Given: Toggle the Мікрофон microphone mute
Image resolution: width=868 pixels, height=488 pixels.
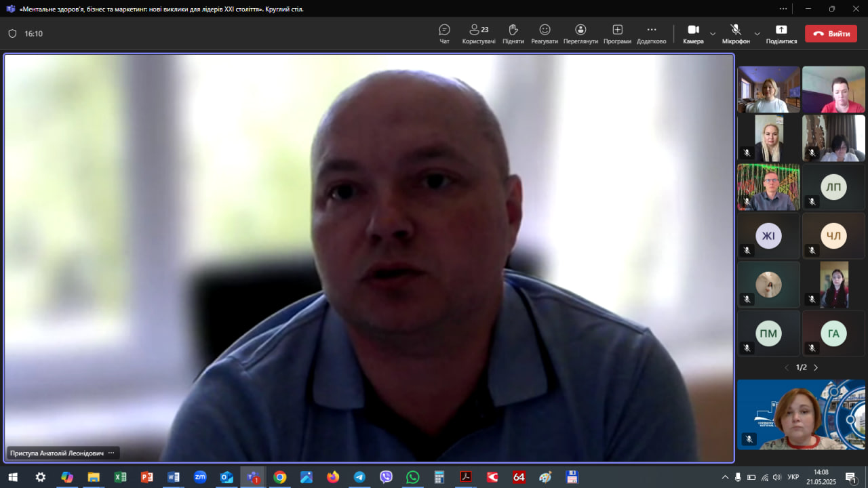Looking at the screenshot, I should click(x=736, y=34).
